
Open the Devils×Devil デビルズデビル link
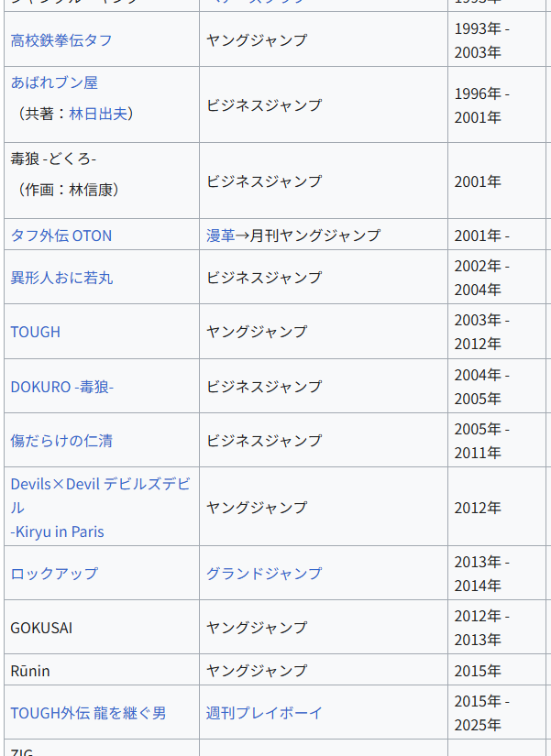pyautogui.click(x=100, y=484)
